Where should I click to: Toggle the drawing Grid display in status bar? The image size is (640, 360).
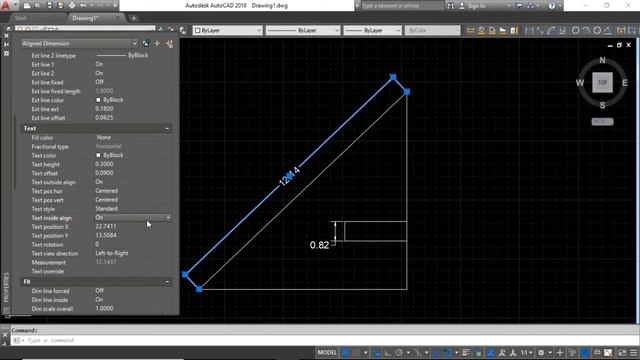click(x=346, y=353)
